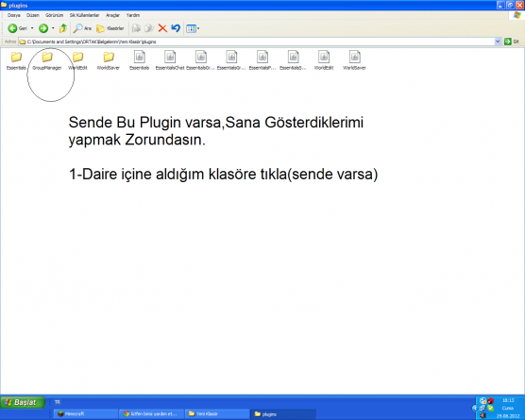Open the Geri history dropdown arrow
Screen dimensions: 525x420
[x=32, y=28]
